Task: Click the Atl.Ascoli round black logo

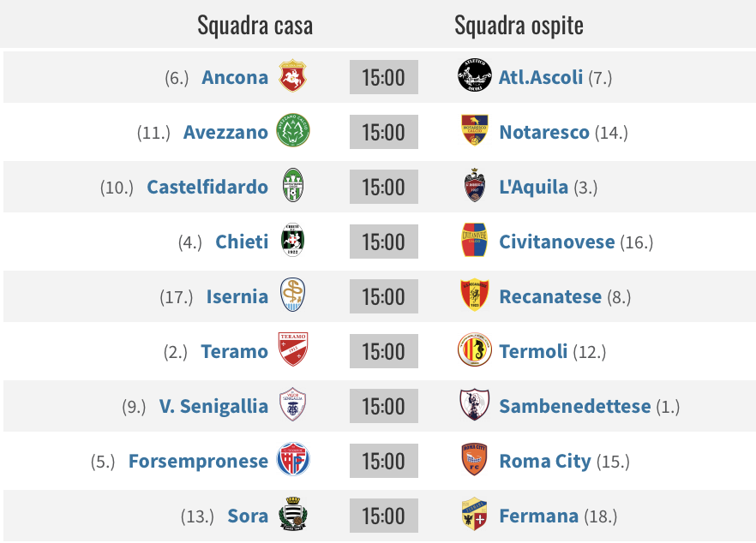Action: pos(475,75)
